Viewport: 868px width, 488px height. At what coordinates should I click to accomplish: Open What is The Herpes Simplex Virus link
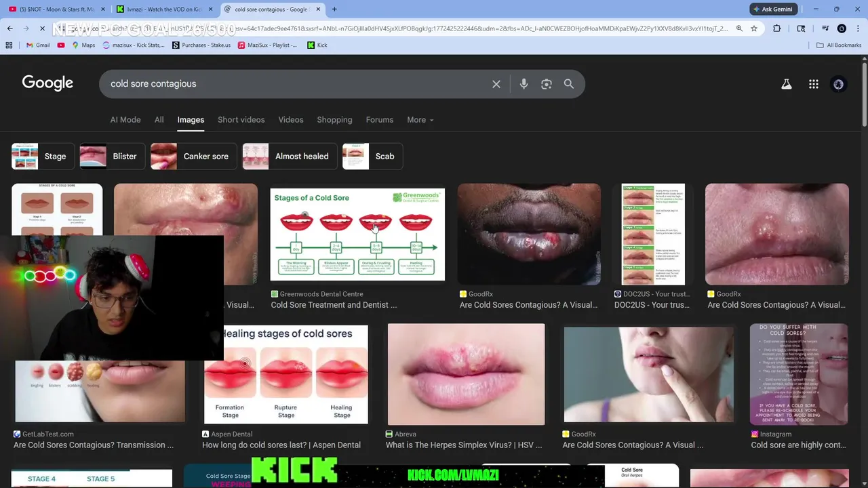tap(464, 445)
